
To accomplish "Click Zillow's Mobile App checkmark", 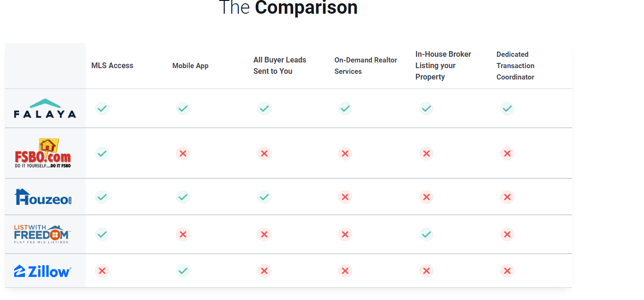I will tap(183, 271).
